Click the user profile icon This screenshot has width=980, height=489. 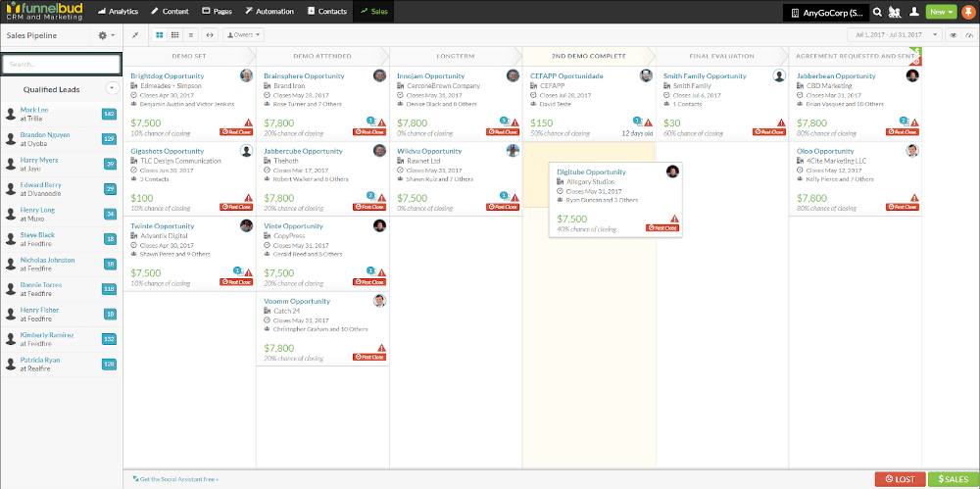[913, 12]
